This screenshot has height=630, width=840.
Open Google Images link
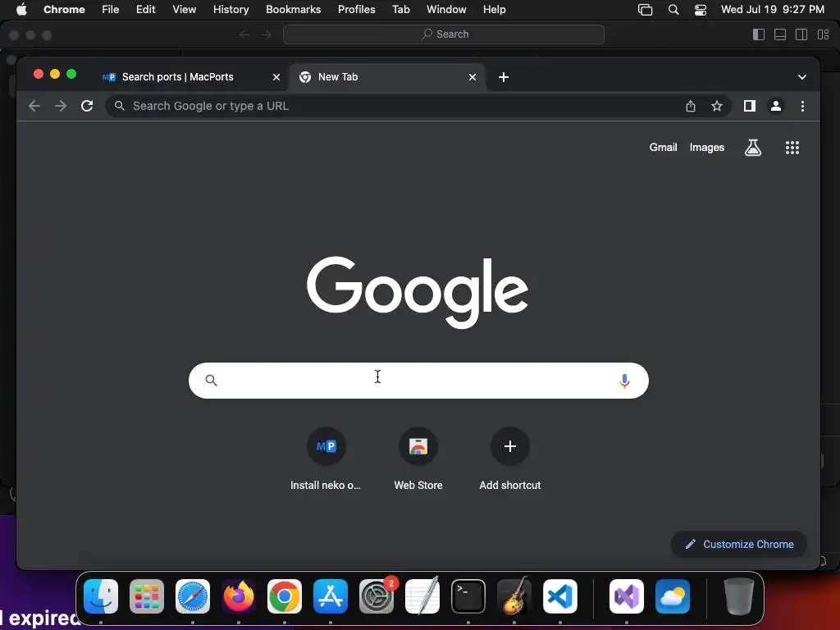[x=706, y=148]
